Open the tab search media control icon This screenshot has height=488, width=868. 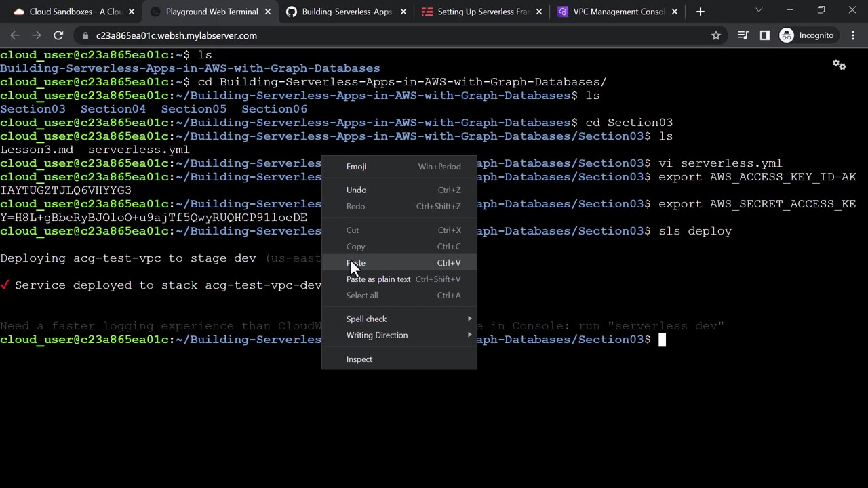[x=743, y=35]
